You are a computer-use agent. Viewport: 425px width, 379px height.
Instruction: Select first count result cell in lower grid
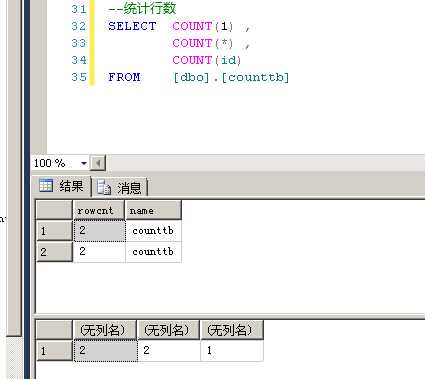105,351
